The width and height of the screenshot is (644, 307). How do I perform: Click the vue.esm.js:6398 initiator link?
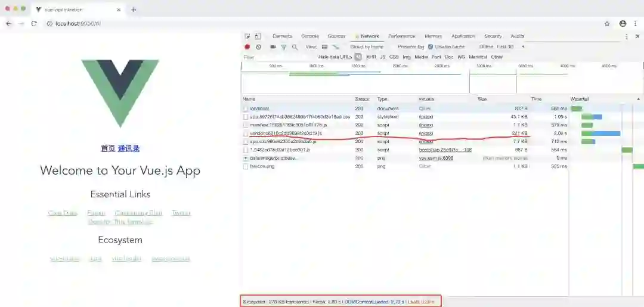436,158
